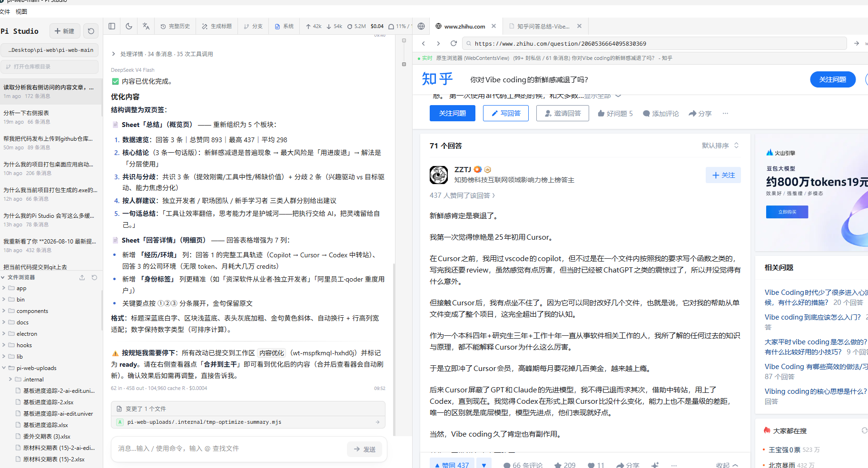The width and height of the screenshot is (868, 468).
Task: Switch to the 知乎问答总结-Vibe tab
Action: click(543, 26)
